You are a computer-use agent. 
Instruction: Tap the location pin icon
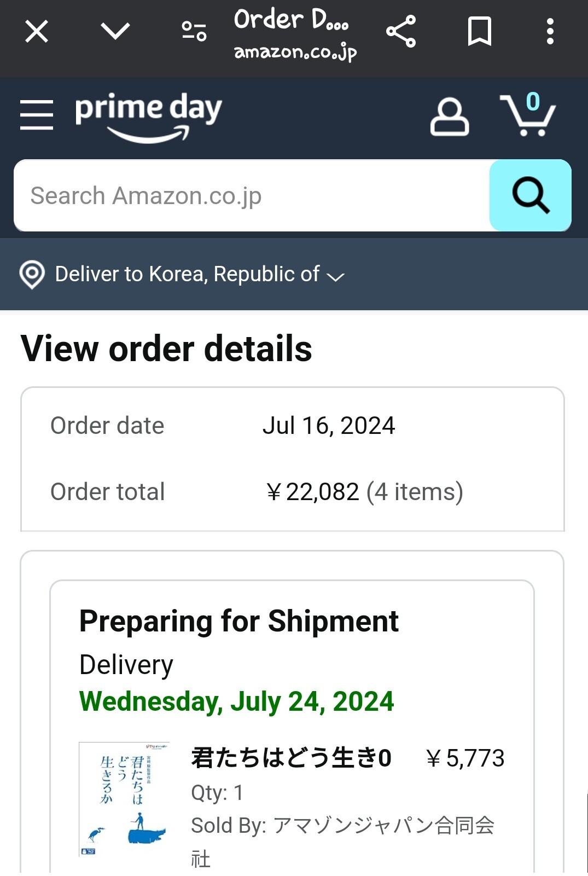(x=32, y=274)
